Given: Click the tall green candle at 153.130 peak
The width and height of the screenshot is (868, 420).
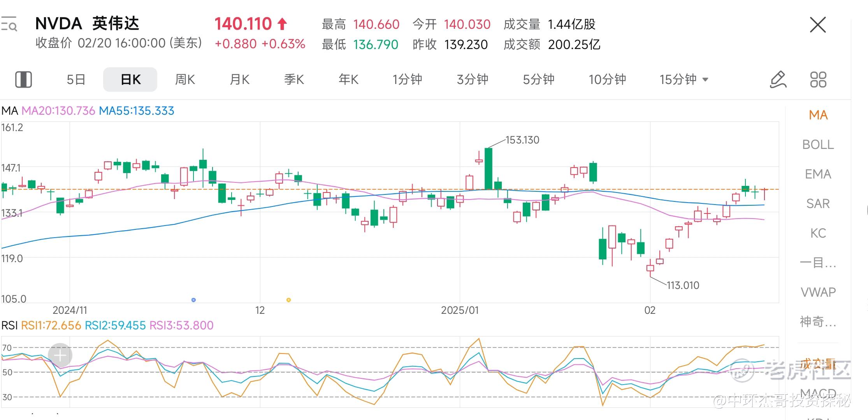Looking at the screenshot, I should click(x=488, y=169).
